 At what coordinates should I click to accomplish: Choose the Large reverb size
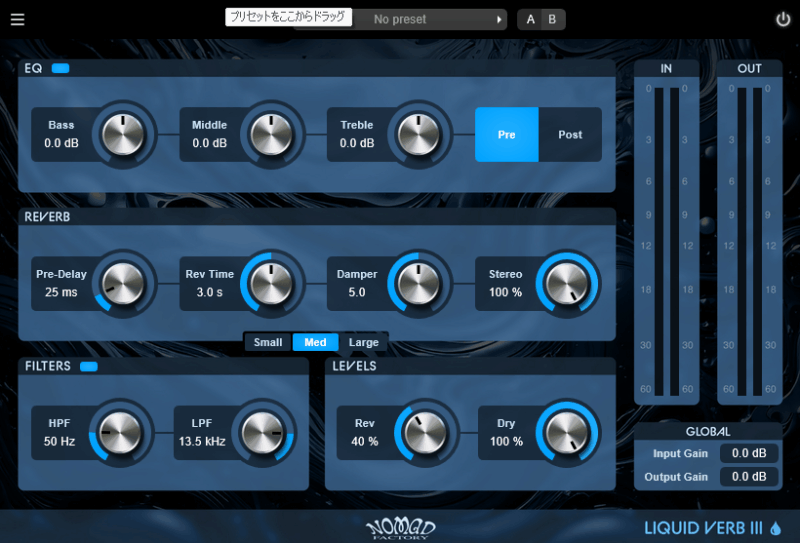coord(363,342)
